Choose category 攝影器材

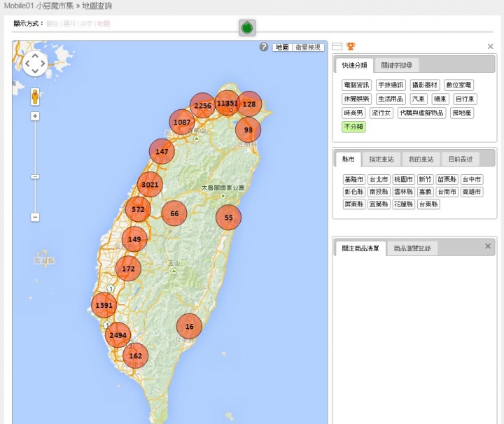point(425,85)
